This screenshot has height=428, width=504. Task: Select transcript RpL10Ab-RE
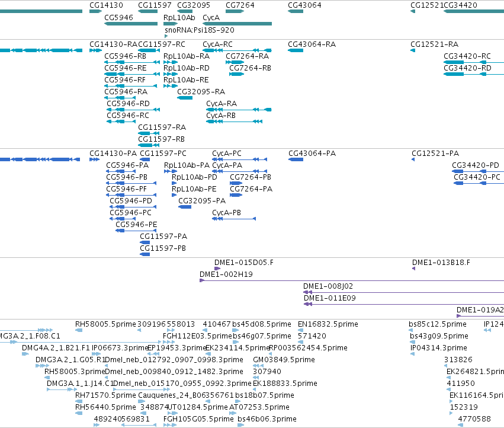click(x=186, y=80)
